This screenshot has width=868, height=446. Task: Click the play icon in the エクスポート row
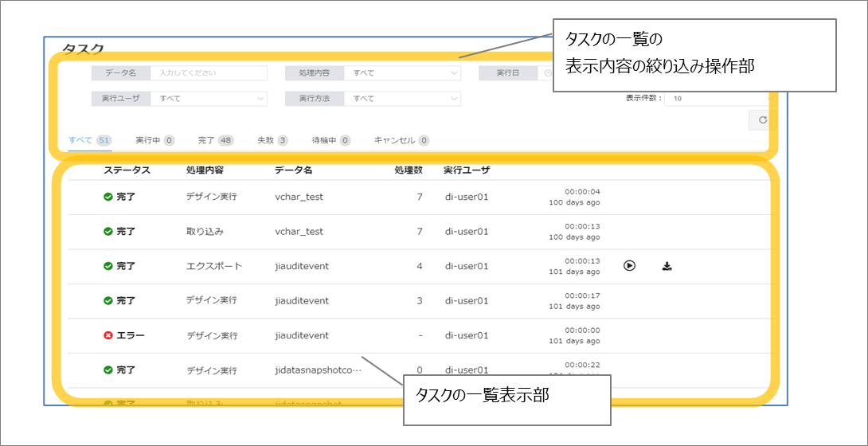(x=629, y=265)
